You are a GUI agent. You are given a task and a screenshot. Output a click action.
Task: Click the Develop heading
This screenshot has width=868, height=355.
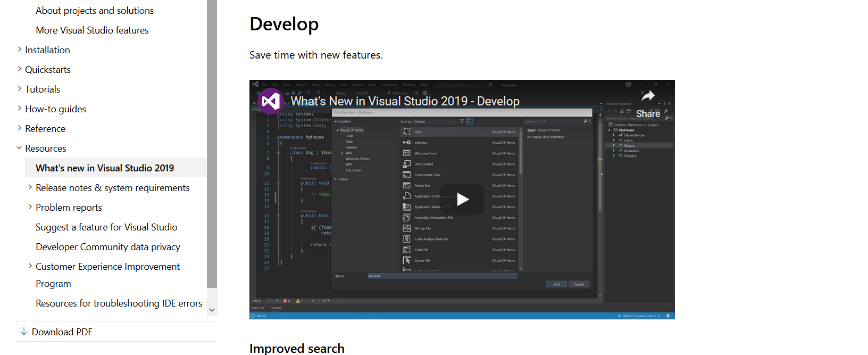click(x=284, y=24)
